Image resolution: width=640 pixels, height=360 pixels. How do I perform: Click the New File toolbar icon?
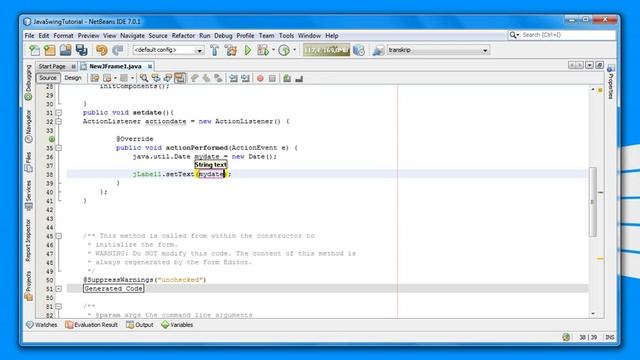(x=35, y=50)
